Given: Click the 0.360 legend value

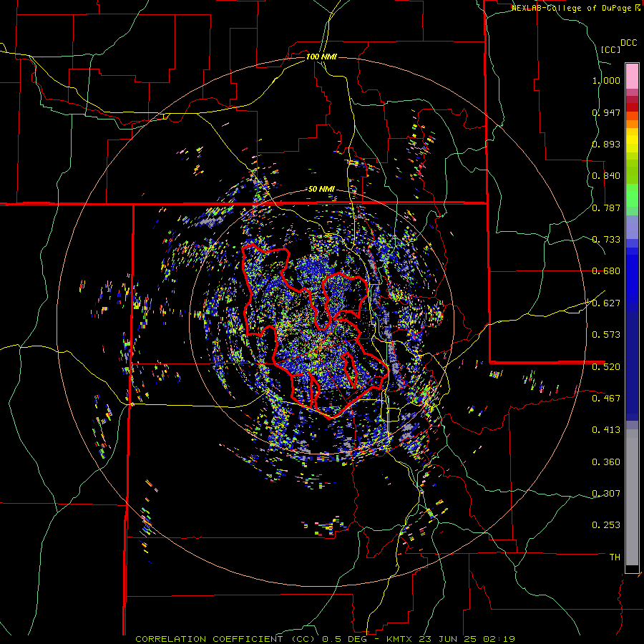Looking at the screenshot, I should (606, 462).
